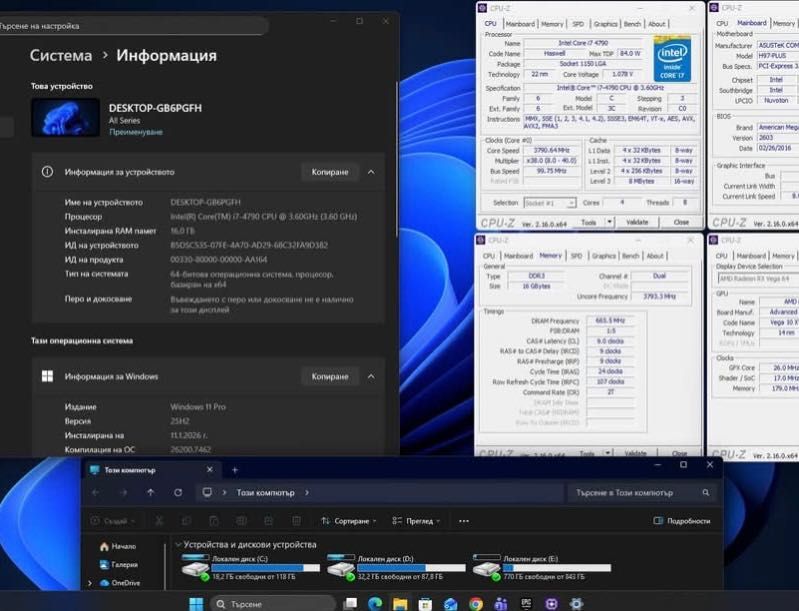Expand the OneDrive tree node chevron
Screen dimensions: 799x611
pyautogui.click(x=91, y=583)
